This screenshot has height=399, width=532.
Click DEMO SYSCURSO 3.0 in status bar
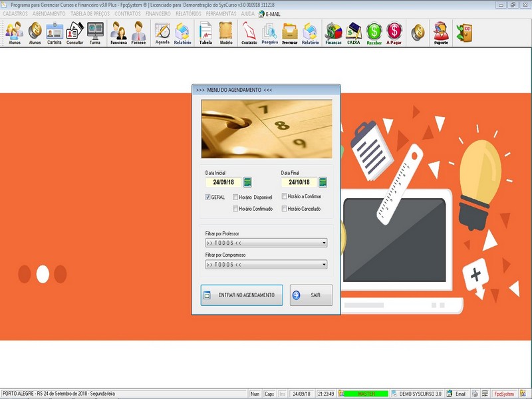420,394
